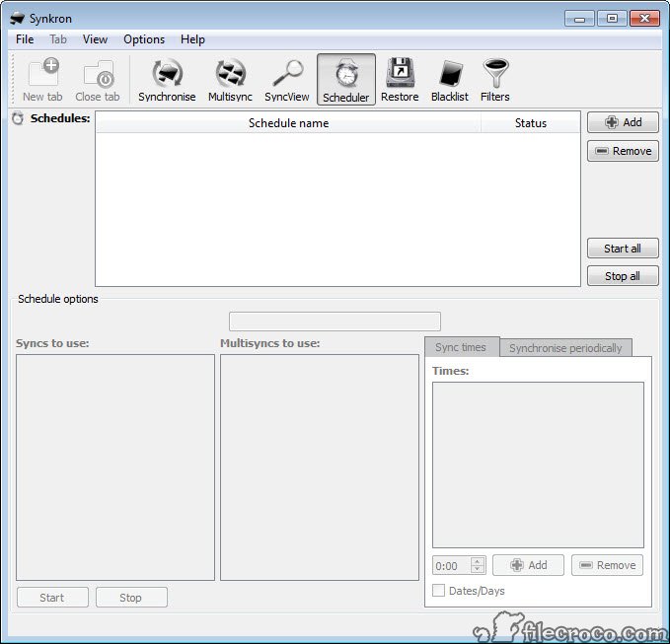Viewport: 670px width, 644px height.
Task: Remove a time from the Times list
Action: 607,565
